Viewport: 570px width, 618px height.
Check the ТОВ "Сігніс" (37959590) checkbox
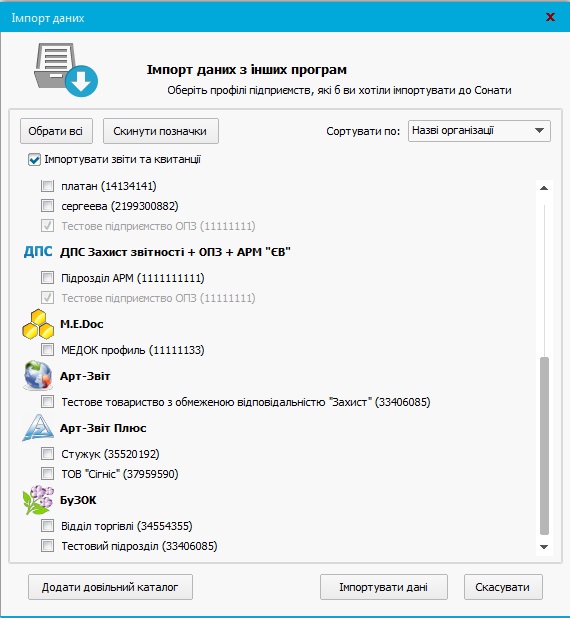47,473
